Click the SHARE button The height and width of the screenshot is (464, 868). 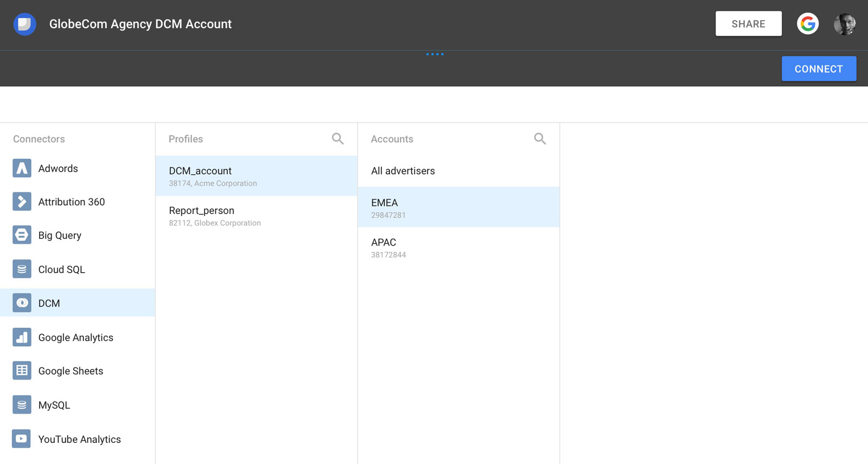coord(749,24)
